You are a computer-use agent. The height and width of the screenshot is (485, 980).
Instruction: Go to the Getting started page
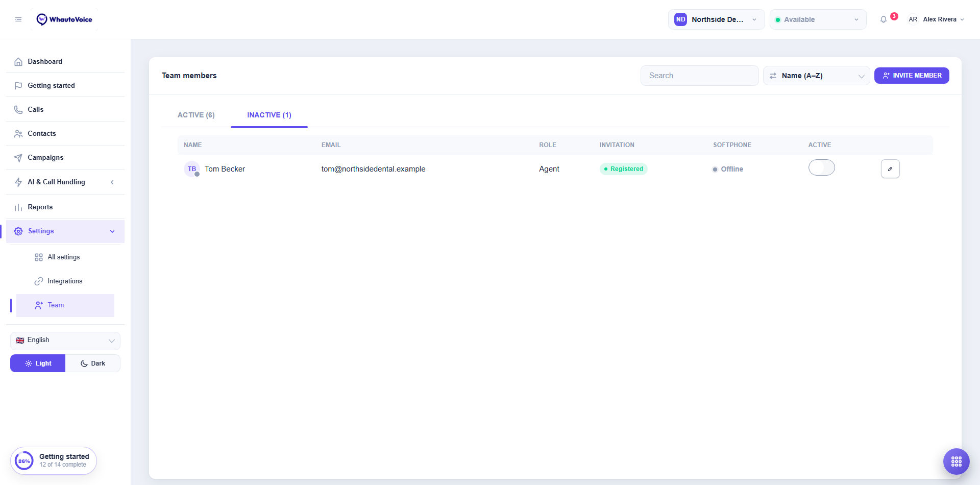(65, 85)
